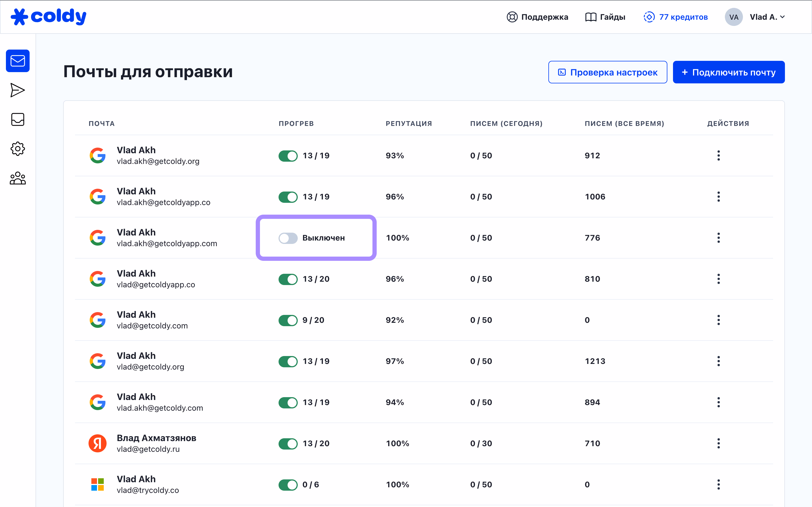
Task: Turn off warm-up for vlad@trycoldy.co
Action: pyautogui.click(x=288, y=484)
